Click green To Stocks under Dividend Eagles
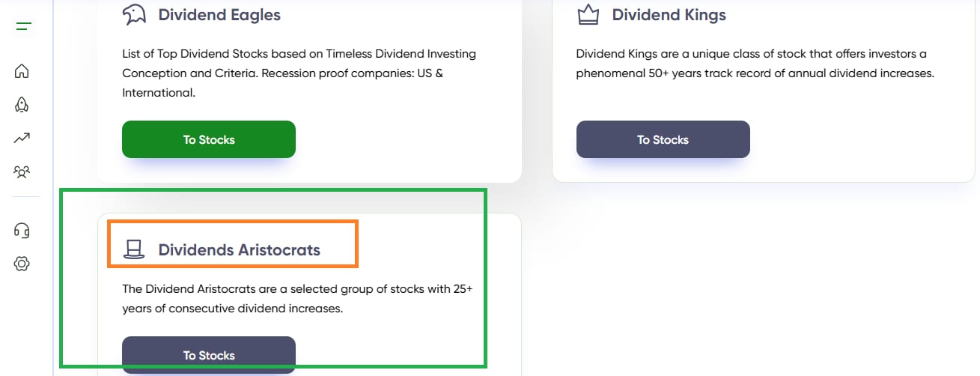This screenshot has height=376, width=980. [209, 139]
